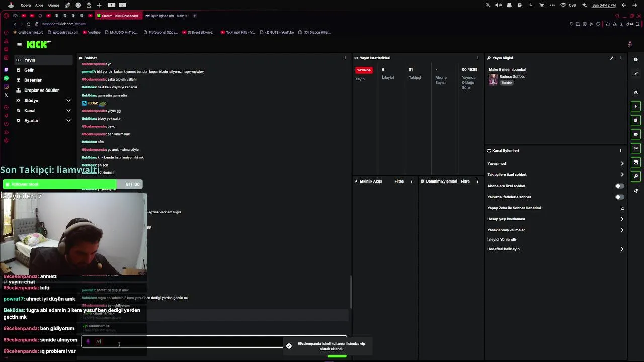
Task: Open getbootstrap.com bookmark
Action: pos(63,32)
